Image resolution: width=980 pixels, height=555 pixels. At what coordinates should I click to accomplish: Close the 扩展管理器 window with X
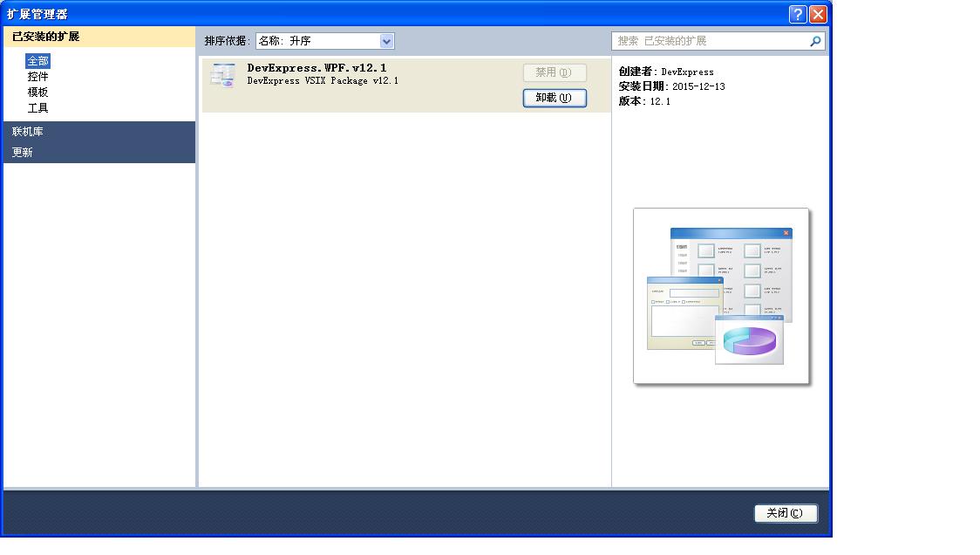[818, 14]
